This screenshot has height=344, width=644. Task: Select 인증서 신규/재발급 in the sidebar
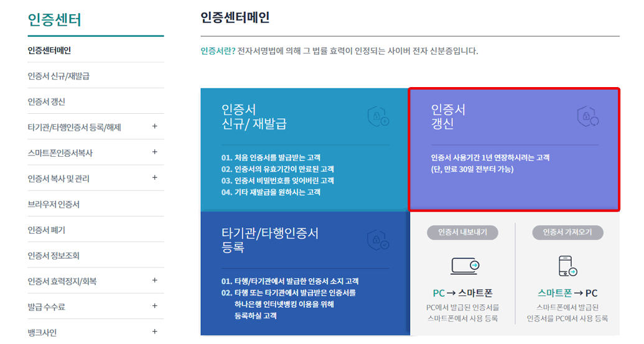pyautogui.click(x=58, y=76)
